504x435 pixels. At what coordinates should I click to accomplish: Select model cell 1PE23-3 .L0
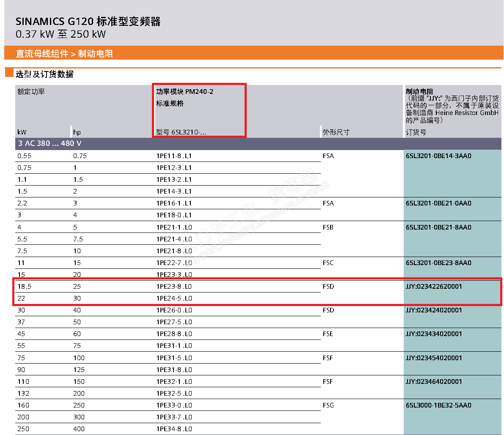(174, 274)
